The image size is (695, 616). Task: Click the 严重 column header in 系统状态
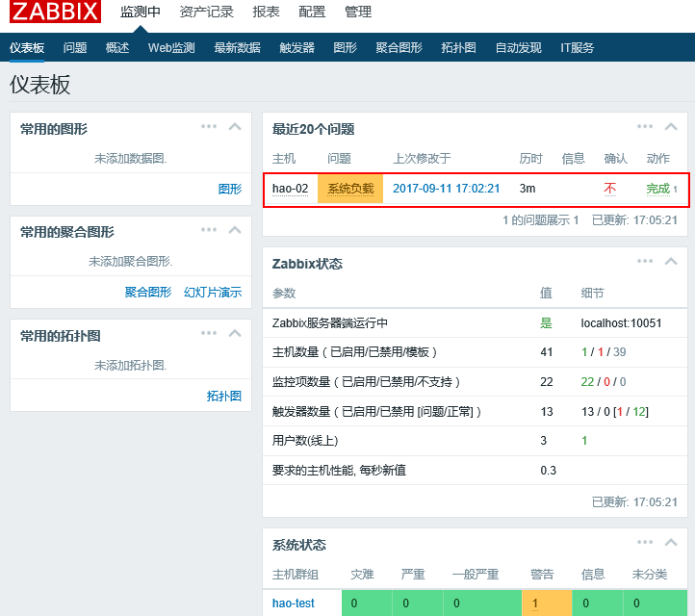(x=413, y=575)
